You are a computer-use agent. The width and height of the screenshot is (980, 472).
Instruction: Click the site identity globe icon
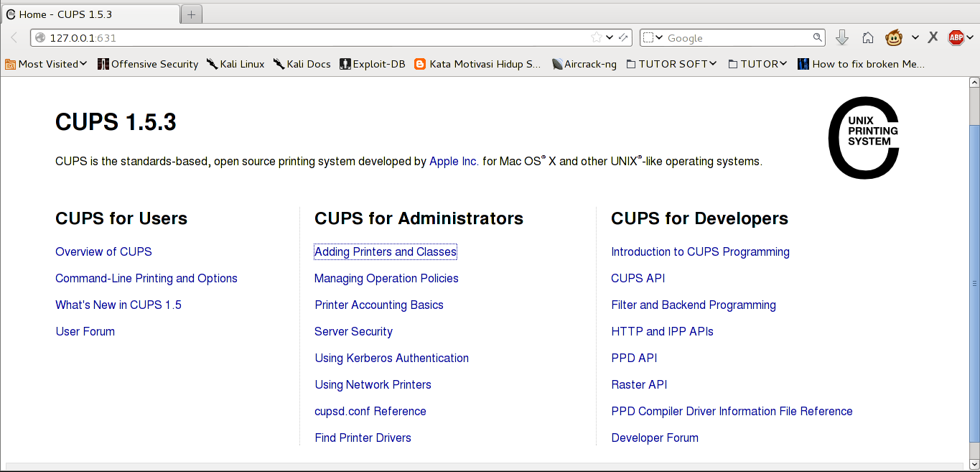(x=40, y=37)
